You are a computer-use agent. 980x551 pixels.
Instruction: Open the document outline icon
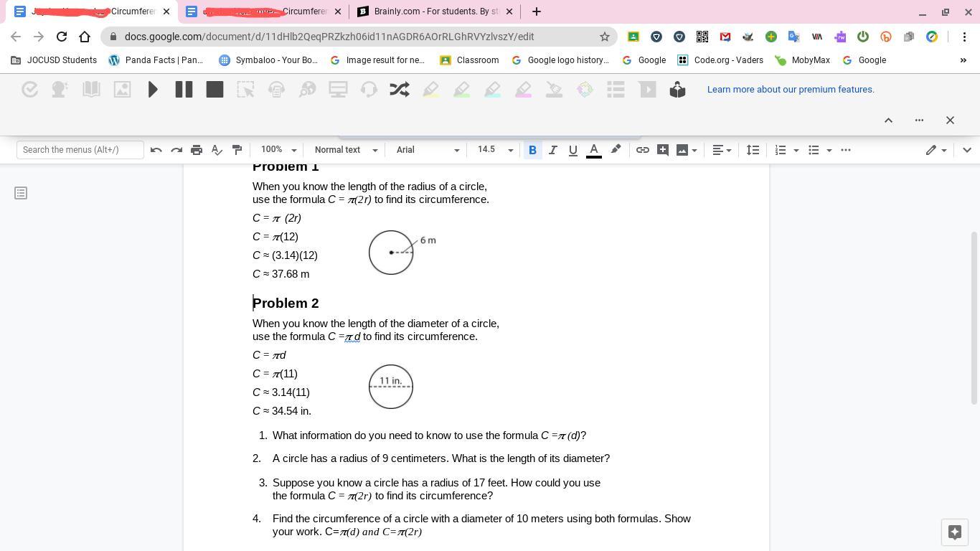point(21,193)
